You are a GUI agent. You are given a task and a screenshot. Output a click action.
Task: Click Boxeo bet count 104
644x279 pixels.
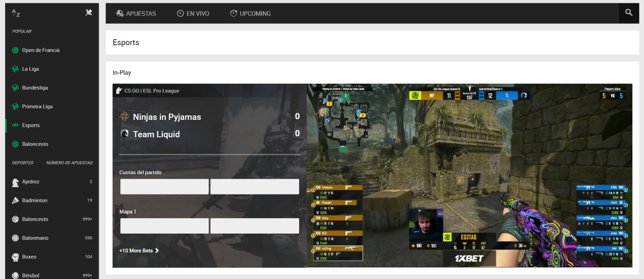tap(88, 257)
